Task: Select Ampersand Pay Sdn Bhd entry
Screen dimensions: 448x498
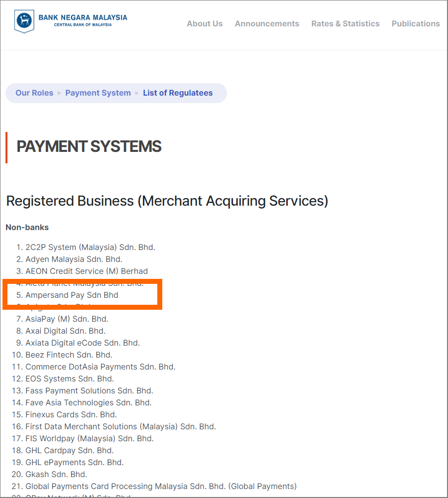Action: [72, 295]
